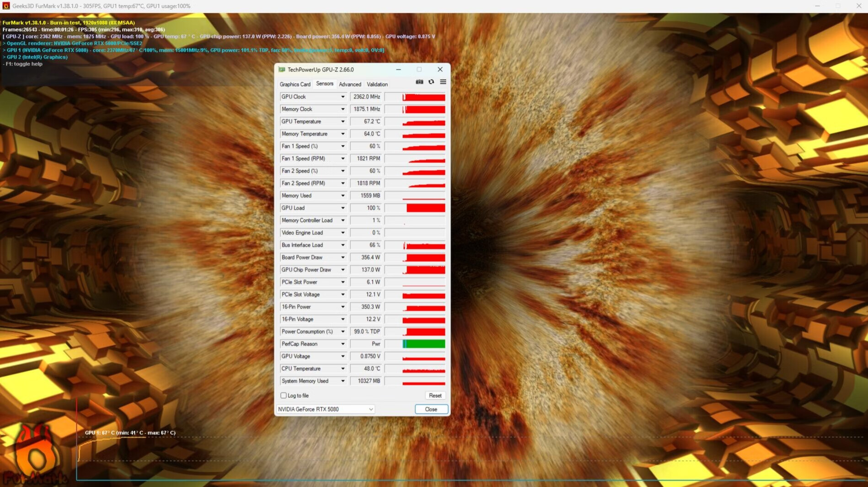Click the 67.2 °C GPU Temperature value
Viewport: 868px width, 487px height.
[366, 122]
